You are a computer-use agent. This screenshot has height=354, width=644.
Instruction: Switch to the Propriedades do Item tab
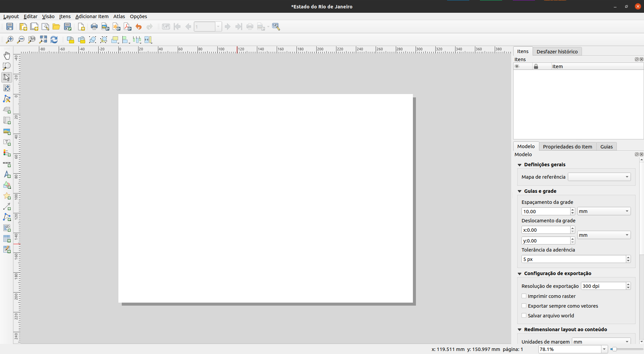pos(568,146)
